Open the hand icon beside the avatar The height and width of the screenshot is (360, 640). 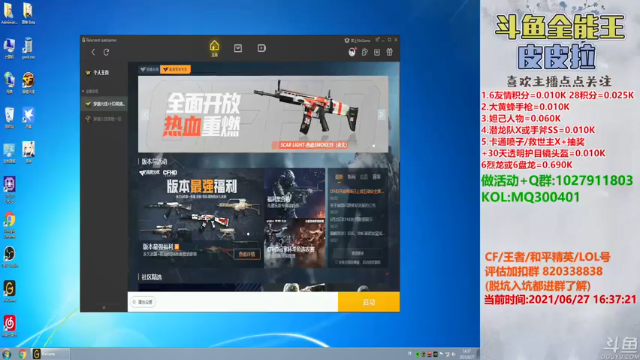(x=364, y=52)
